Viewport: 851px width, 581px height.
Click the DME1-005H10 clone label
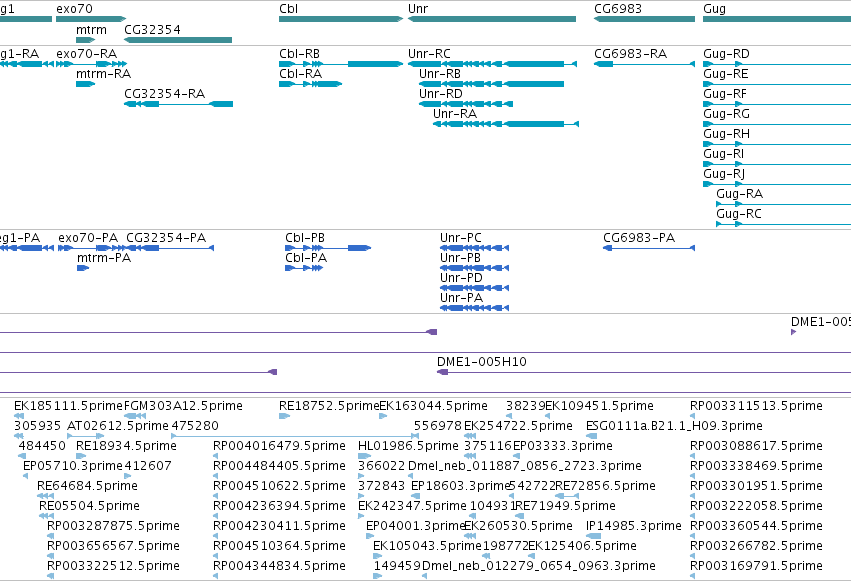[x=481, y=362]
